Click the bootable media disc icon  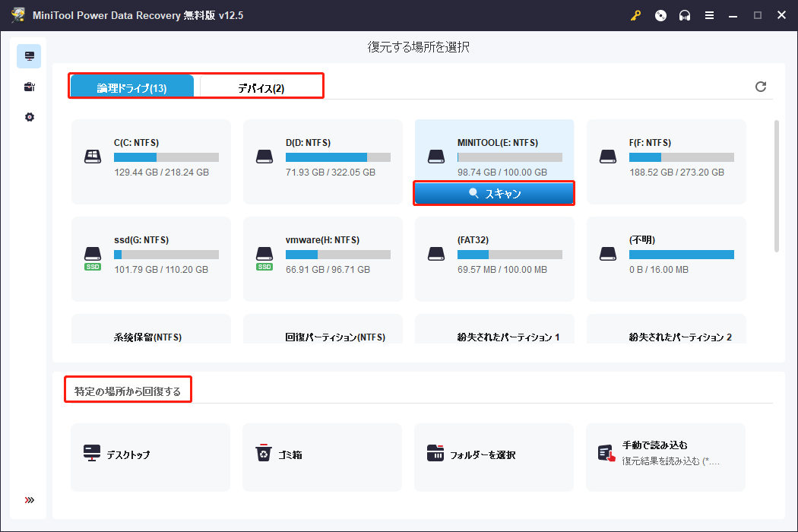point(660,15)
